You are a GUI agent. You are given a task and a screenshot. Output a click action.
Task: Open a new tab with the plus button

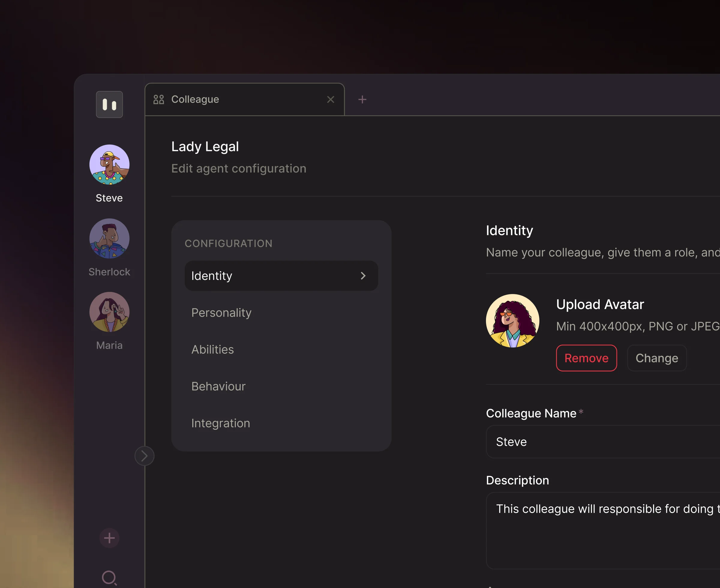click(x=362, y=99)
